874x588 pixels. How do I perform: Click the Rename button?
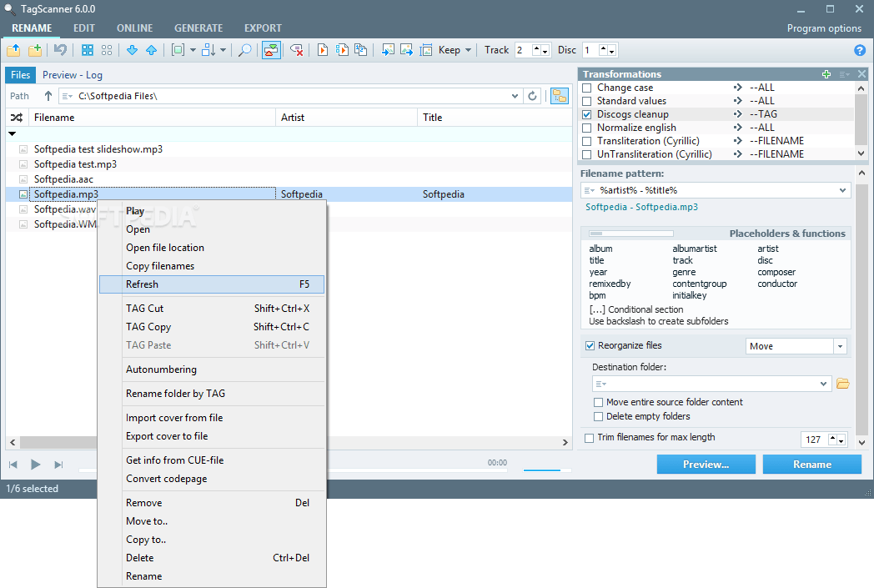[811, 464]
